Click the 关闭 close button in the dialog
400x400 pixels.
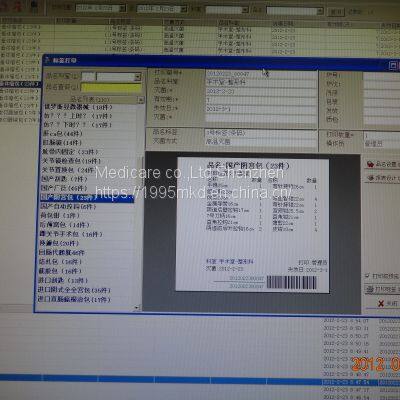point(383,303)
